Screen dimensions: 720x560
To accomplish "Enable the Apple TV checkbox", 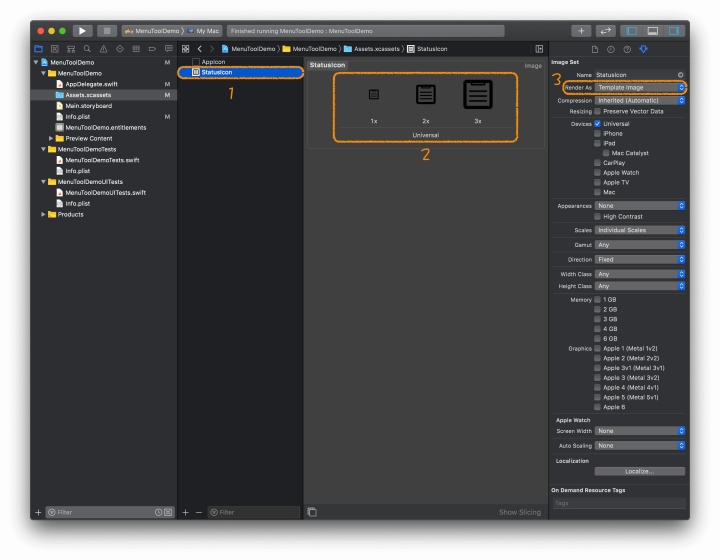I will 597,182.
